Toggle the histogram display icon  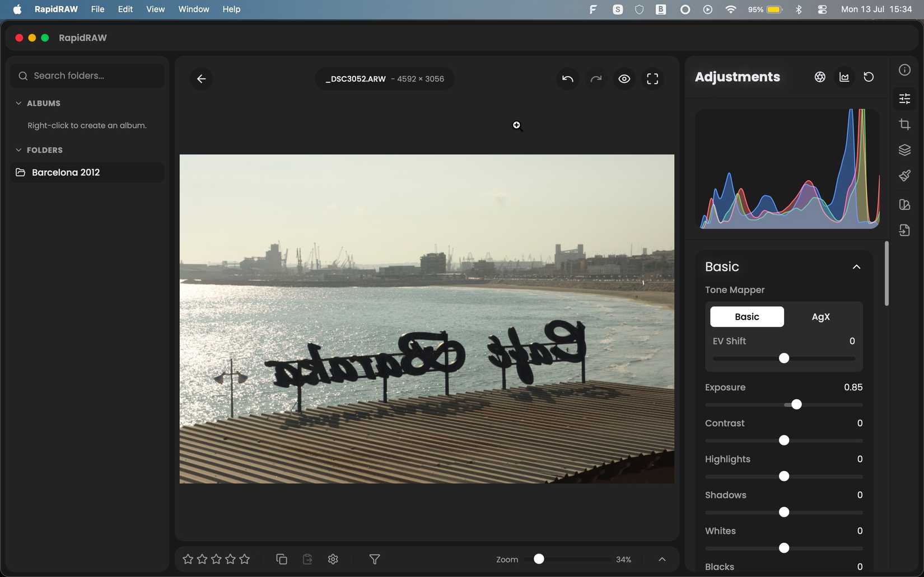pos(844,77)
